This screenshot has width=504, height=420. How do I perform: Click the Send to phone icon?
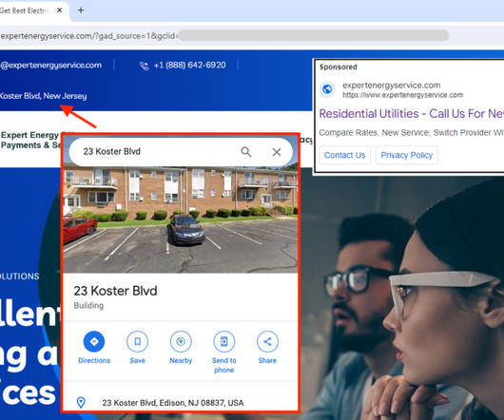224,341
